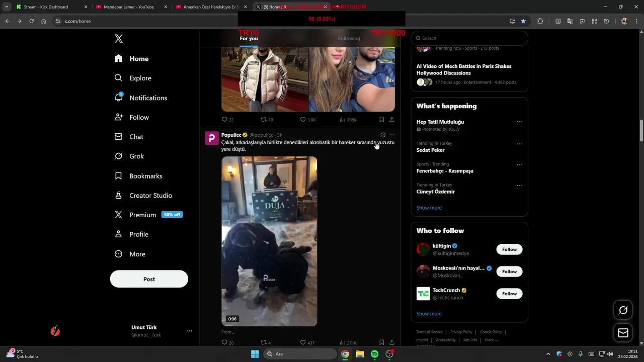Open options for Fenerbahçe - Kasımpaşa trend

[519, 164]
